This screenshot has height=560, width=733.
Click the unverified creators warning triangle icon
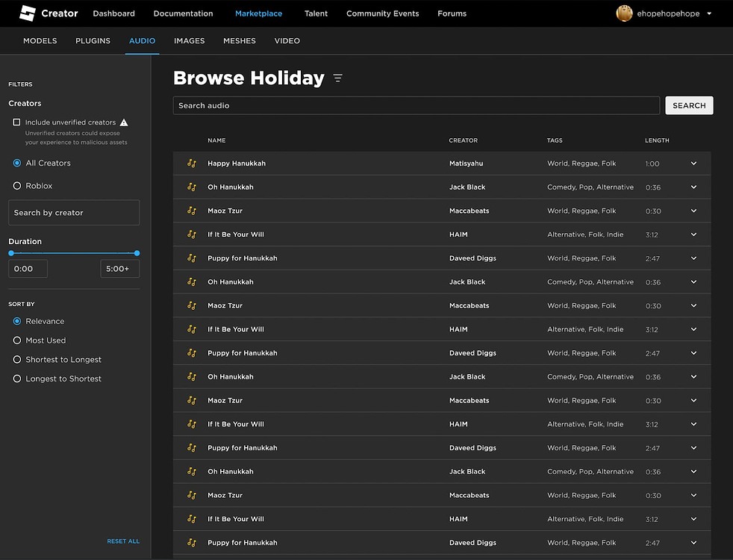point(124,122)
